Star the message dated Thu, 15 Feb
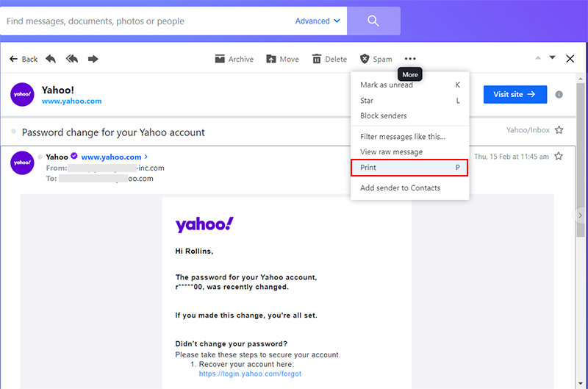 tap(559, 157)
